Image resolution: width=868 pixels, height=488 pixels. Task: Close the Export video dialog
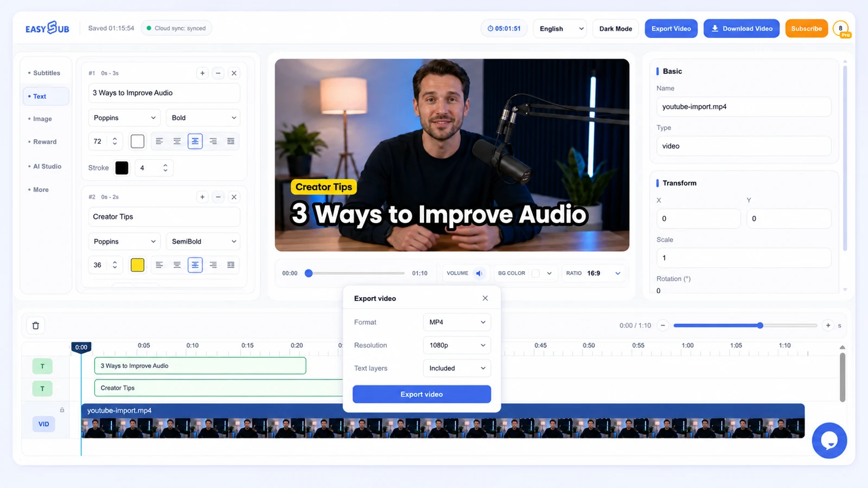click(x=485, y=298)
